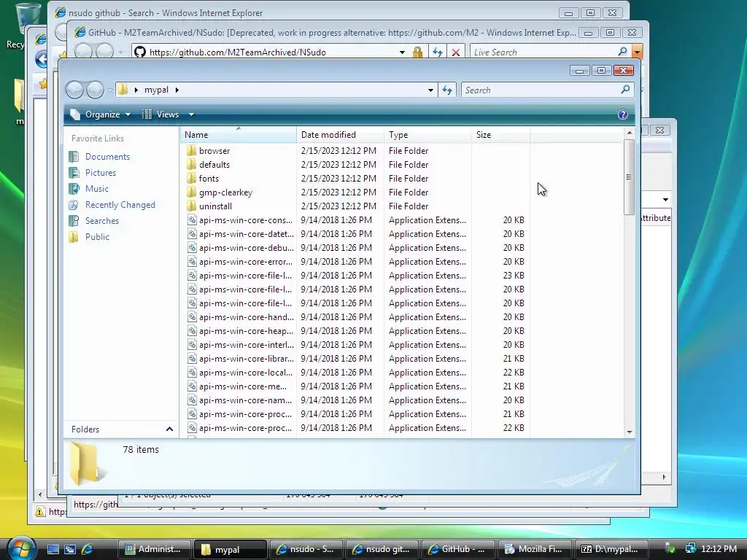Switch to GitHub IE taskbar item
This screenshot has width=747, height=560.
tap(458, 549)
